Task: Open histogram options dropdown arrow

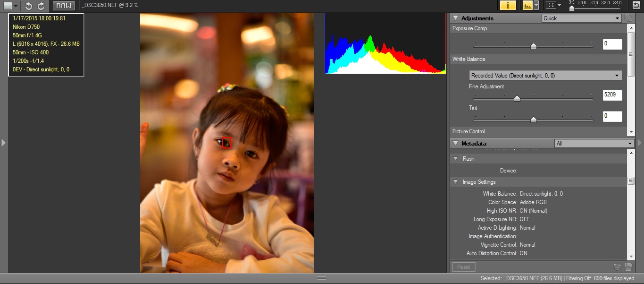Action: 536,5
